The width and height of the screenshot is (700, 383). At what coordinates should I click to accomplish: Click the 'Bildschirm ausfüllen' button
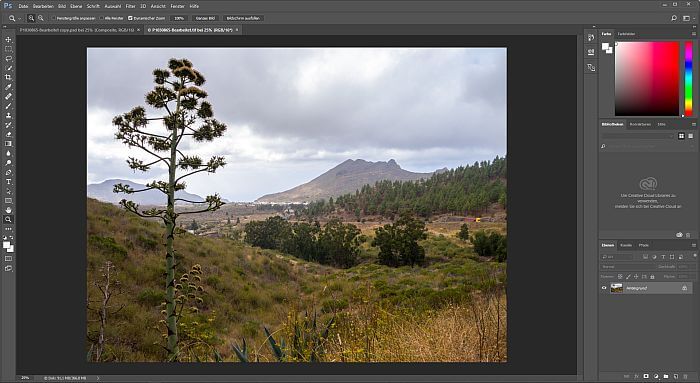tap(243, 18)
